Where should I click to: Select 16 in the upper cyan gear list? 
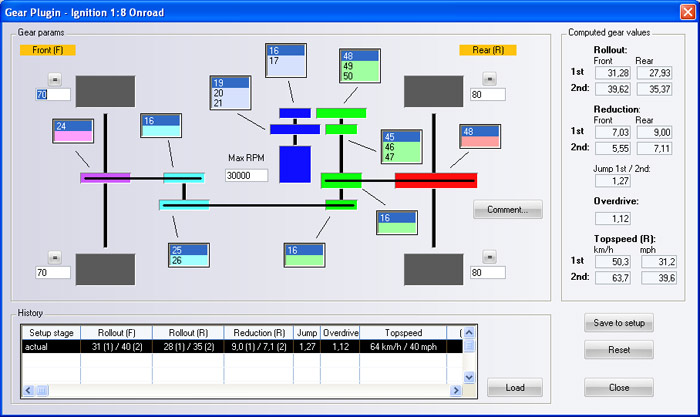coord(161,121)
